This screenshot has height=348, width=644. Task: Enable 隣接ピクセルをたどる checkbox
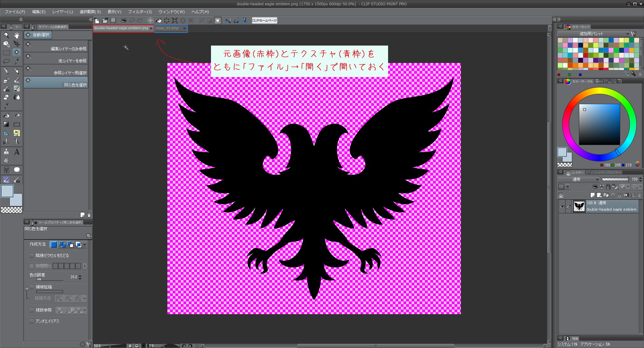pos(32,256)
